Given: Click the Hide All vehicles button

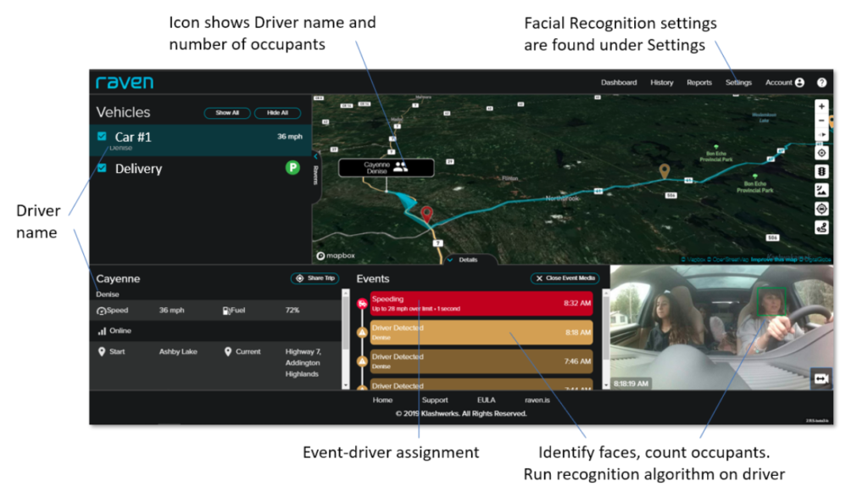Looking at the screenshot, I should point(277,113).
